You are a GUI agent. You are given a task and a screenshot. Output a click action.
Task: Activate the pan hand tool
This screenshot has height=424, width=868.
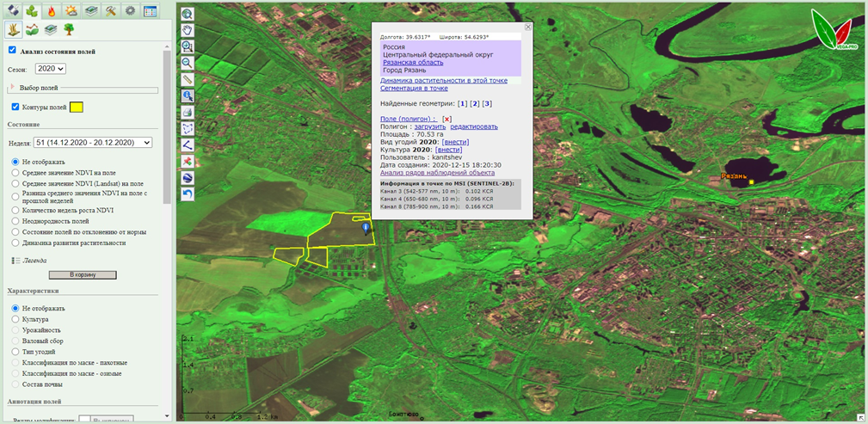pos(188,30)
